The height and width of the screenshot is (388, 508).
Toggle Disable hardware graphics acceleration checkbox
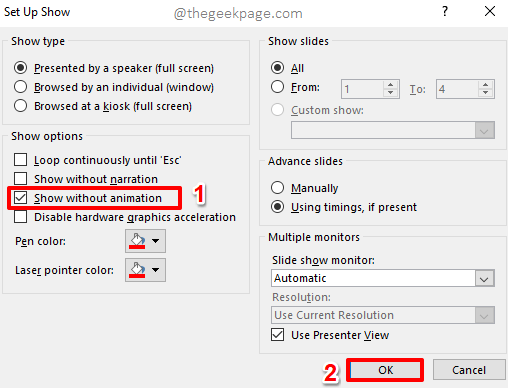coord(21,217)
